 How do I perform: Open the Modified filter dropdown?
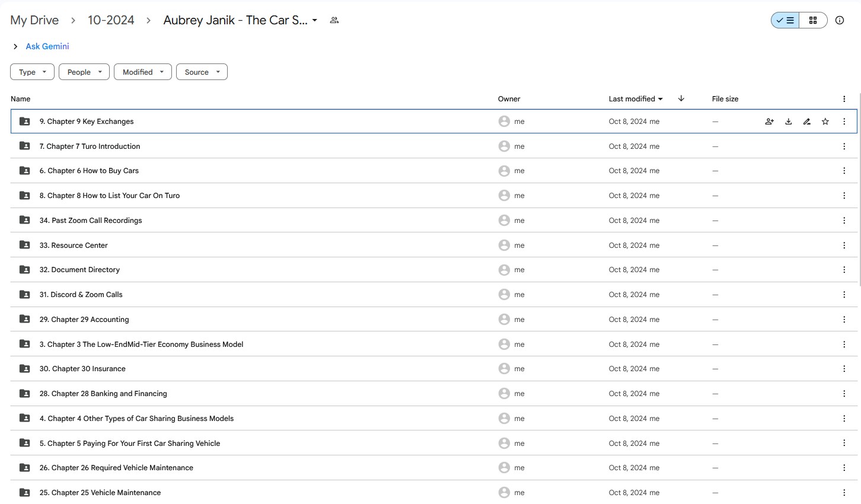coord(143,72)
